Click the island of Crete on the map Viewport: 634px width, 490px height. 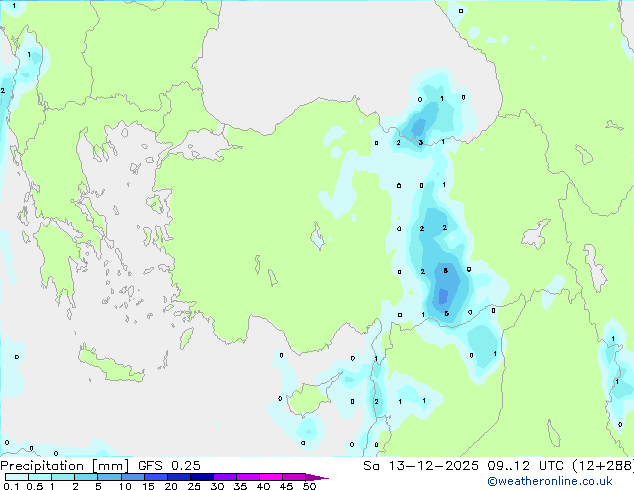(111, 367)
